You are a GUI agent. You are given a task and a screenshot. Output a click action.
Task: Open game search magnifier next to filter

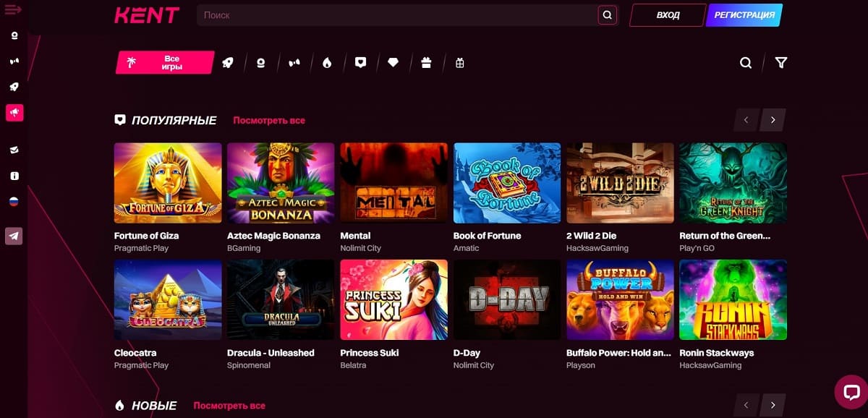click(746, 63)
